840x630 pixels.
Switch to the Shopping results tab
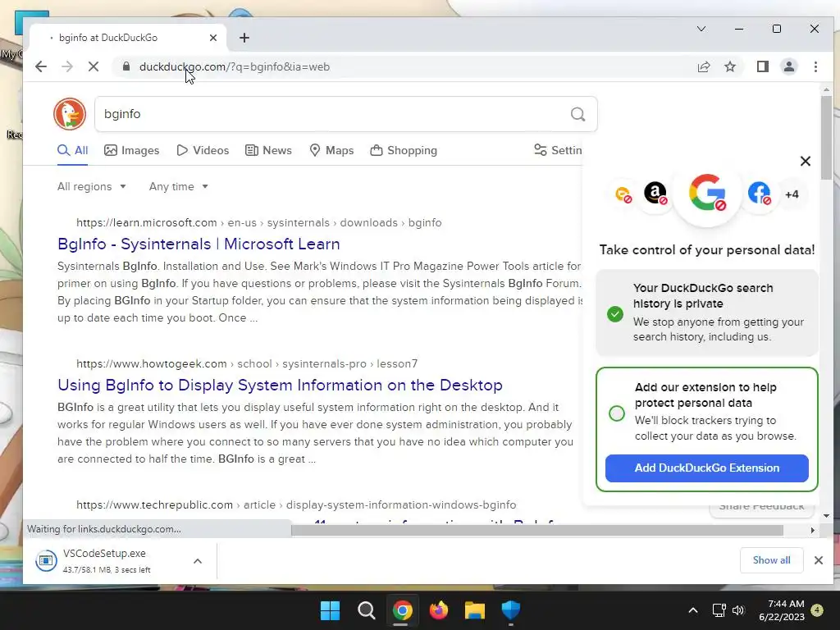(404, 151)
